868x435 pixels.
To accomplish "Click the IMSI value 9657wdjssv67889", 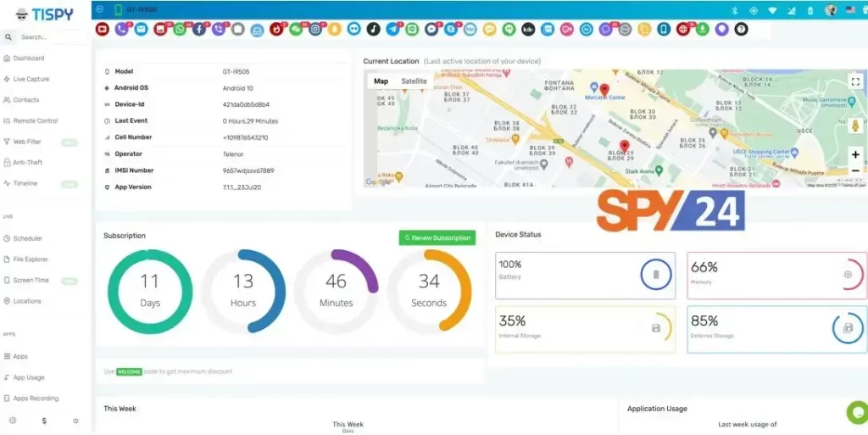I will [248, 171].
